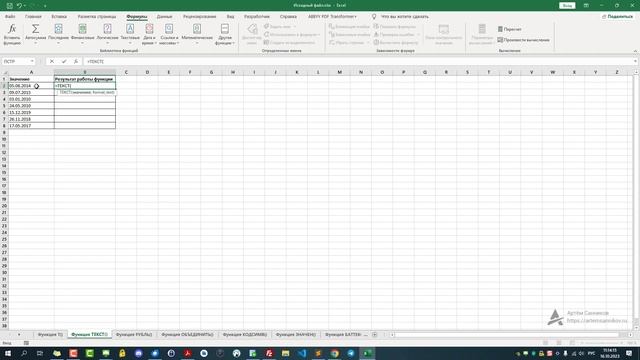Open the Recently Used functions icon

point(58,29)
